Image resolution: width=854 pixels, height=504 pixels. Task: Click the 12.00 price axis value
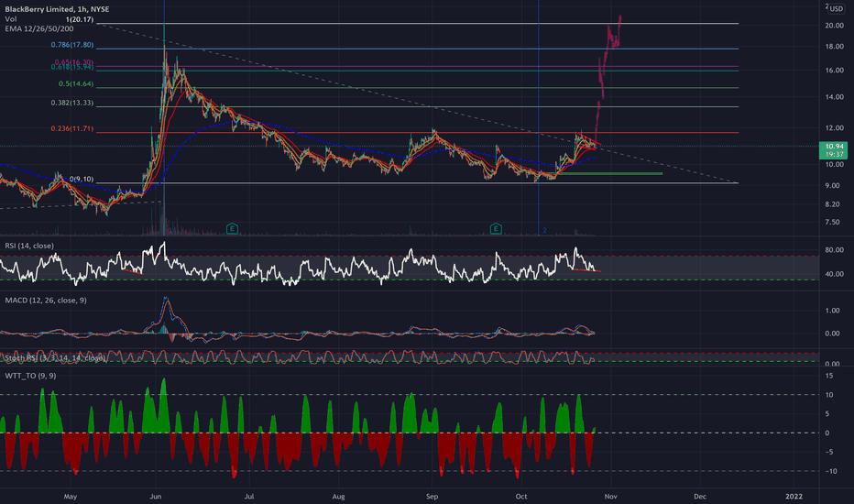[835, 128]
